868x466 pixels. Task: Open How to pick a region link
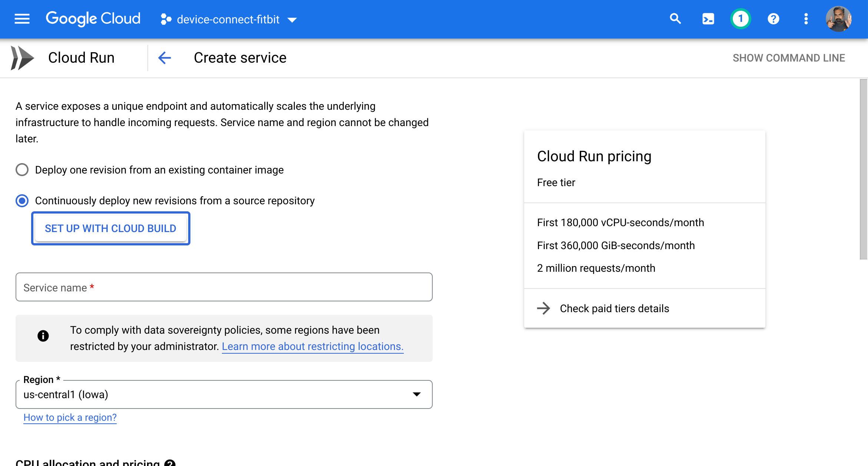(x=70, y=417)
